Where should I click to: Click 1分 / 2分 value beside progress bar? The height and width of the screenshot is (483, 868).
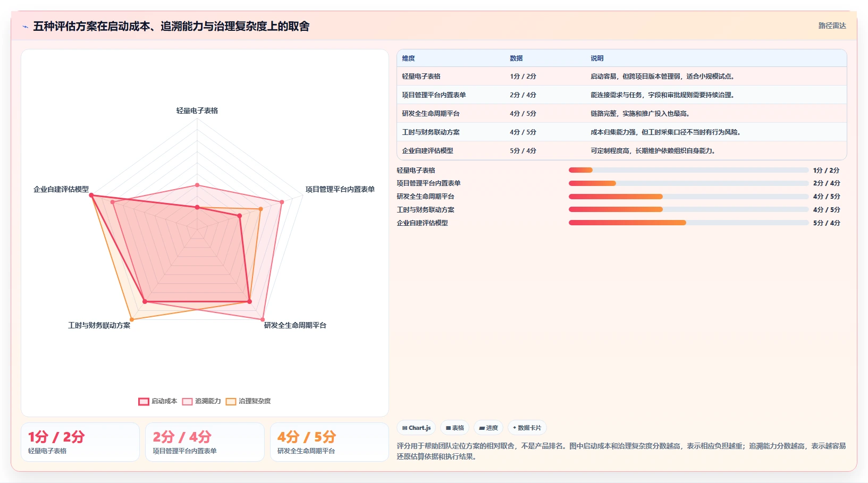826,171
